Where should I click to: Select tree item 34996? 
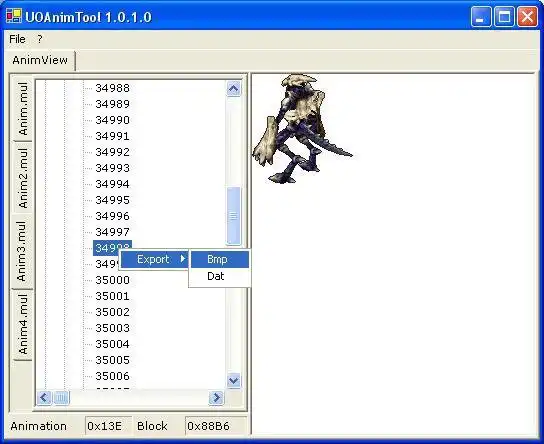pyautogui.click(x=112, y=216)
